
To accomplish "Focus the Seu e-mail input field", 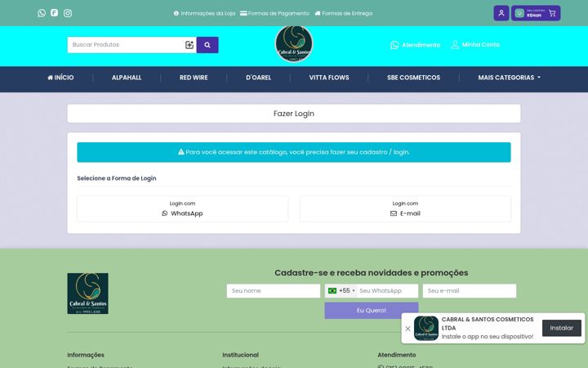I will click(470, 290).
